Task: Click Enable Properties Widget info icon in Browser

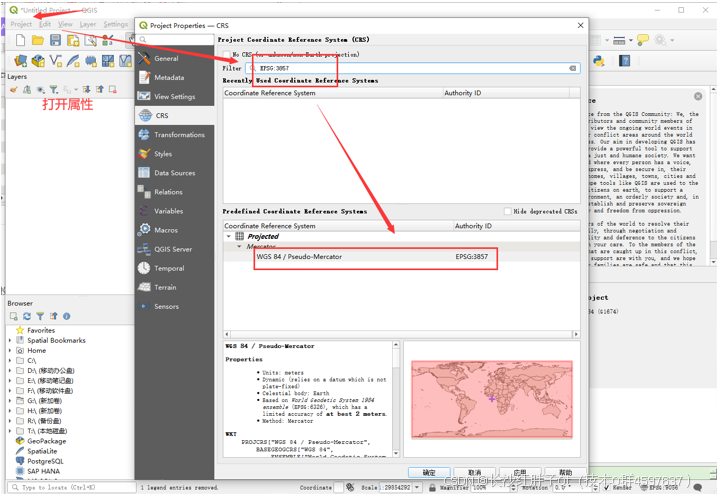Action: [67, 316]
